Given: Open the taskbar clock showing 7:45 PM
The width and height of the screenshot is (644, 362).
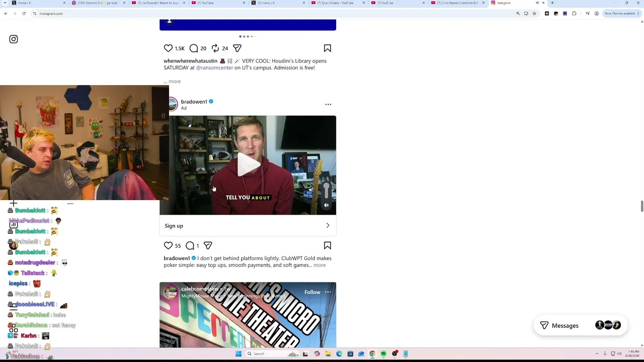Looking at the screenshot, I should (632, 354).
